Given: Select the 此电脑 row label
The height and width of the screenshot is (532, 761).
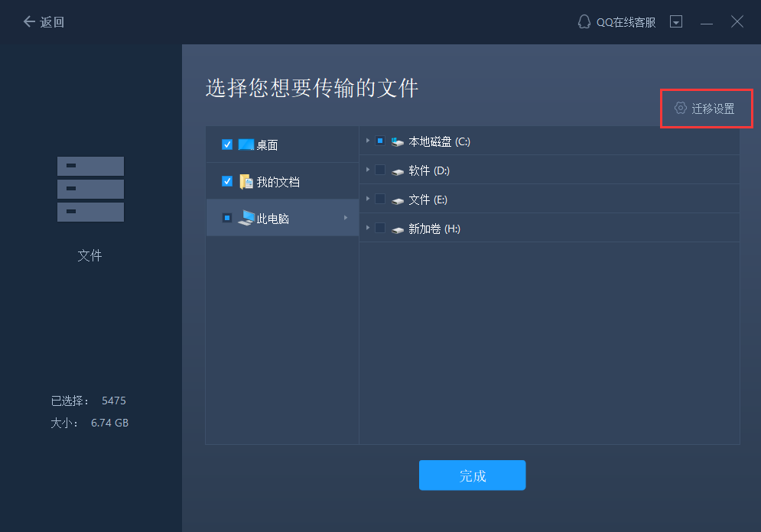Looking at the screenshot, I should pos(272,219).
